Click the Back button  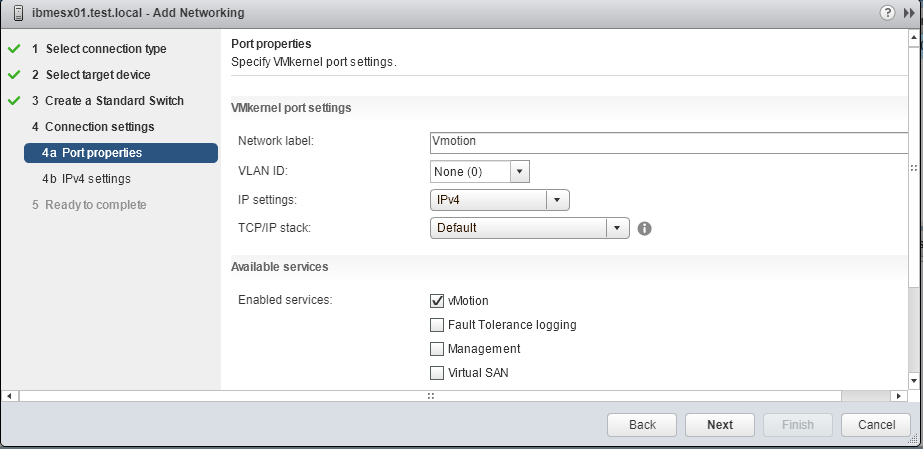642,425
